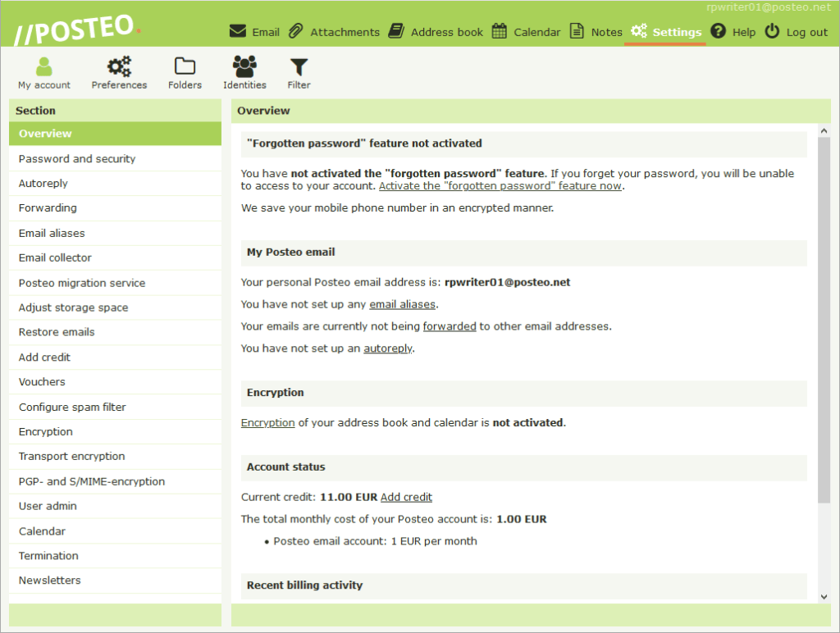Open the Newsletters section
The height and width of the screenshot is (633, 840).
point(115,581)
